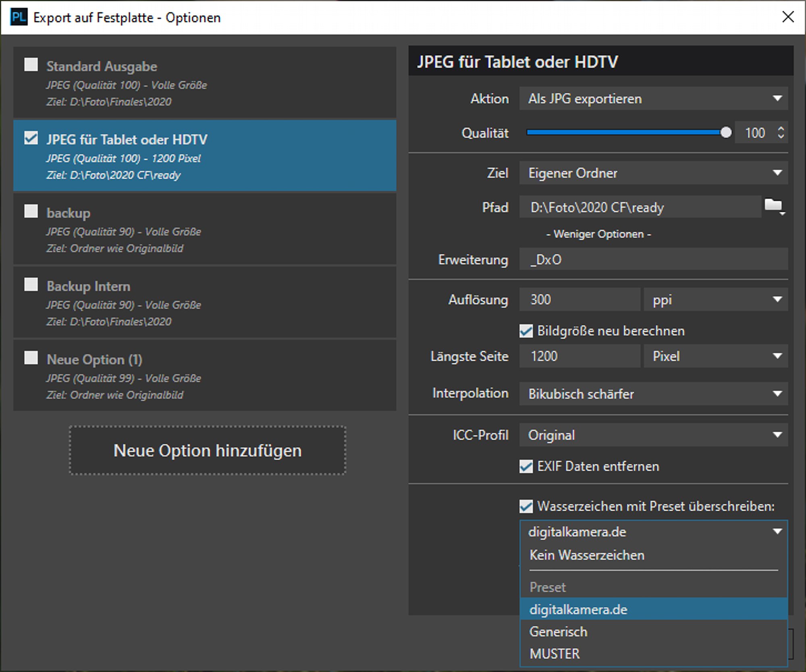Screen dimensions: 806x672
Task: Check the Neue Option (1) checkbox
Action: pyautogui.click(x=31, y=358)
